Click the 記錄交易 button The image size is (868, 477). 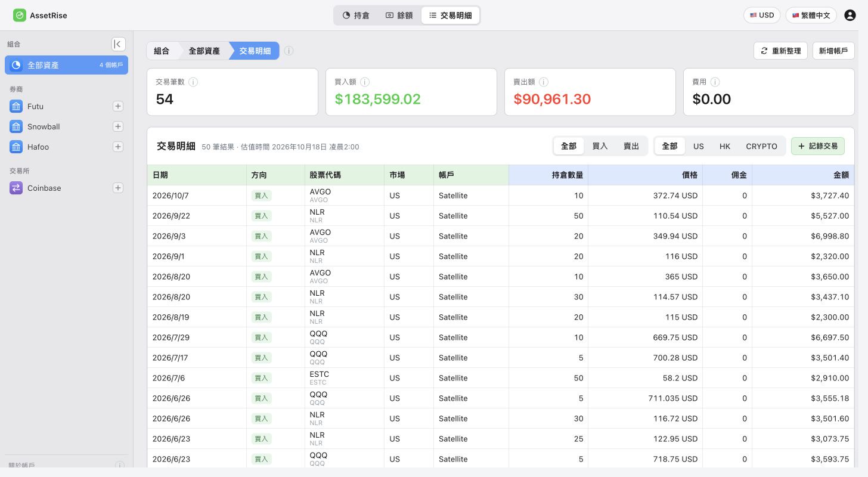click(818, 146)
